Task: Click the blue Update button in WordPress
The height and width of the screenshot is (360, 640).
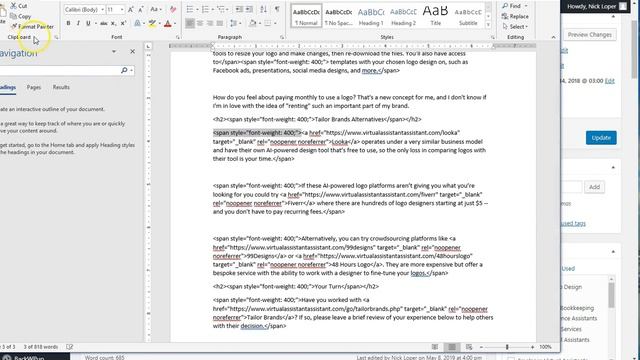Action: pos(601,138)
